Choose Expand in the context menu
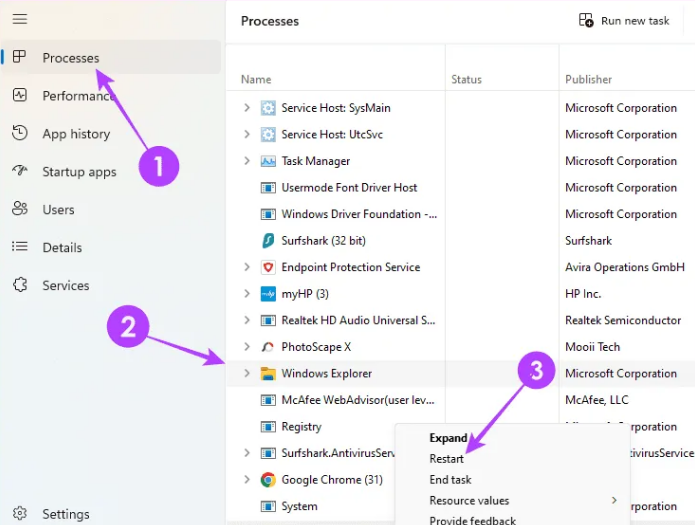This screenshot has height=525, width=695. tap(448, 438)
